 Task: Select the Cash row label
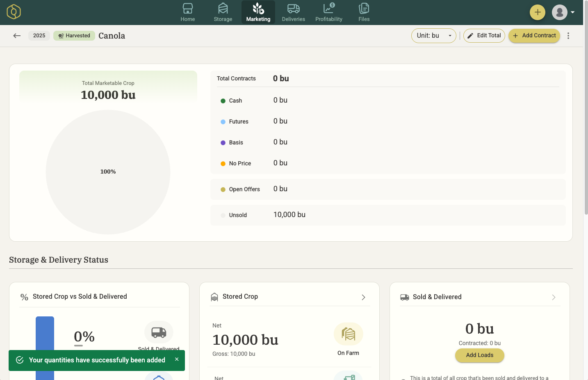235,101
